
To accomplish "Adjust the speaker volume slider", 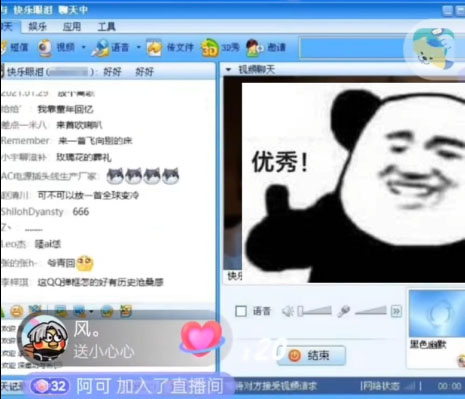I will click(x=315, y=311).
